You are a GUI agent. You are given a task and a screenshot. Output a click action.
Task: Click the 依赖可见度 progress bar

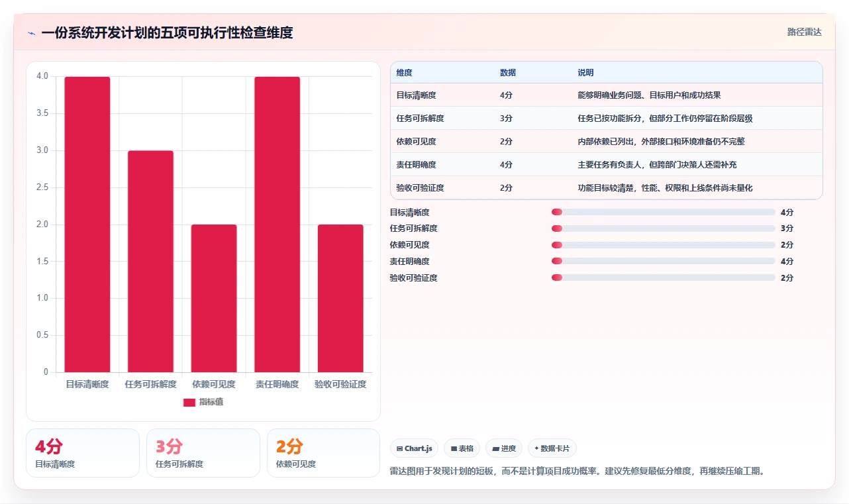coord(663,245)
